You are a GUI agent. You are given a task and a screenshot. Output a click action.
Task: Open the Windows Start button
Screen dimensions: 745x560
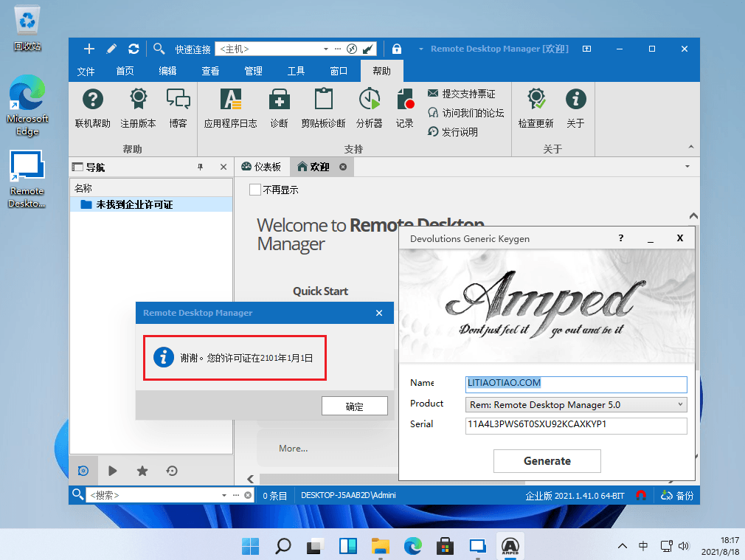tap(250, 546)
